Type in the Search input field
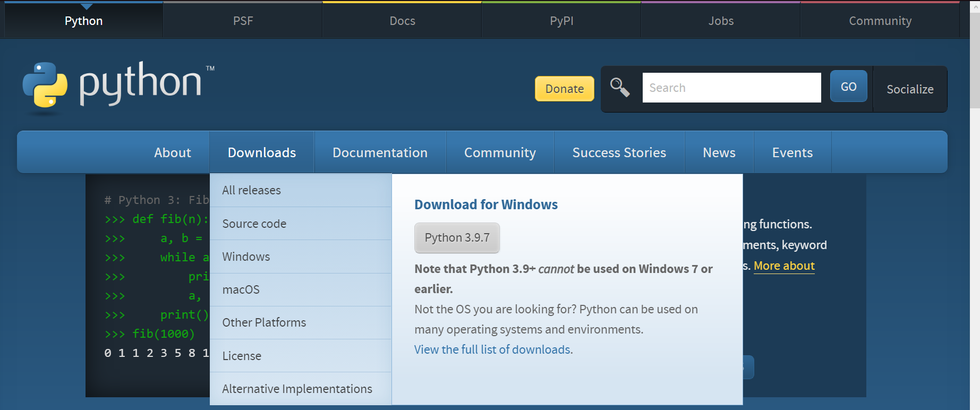This screenshot has width=980, height=410. click(x=731, y=88)
